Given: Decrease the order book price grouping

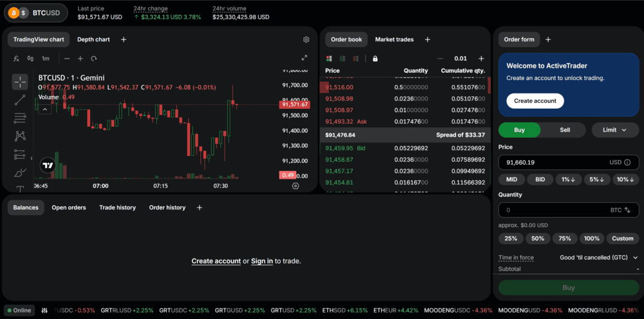Looking at the screenshot, I should (440, 59).
